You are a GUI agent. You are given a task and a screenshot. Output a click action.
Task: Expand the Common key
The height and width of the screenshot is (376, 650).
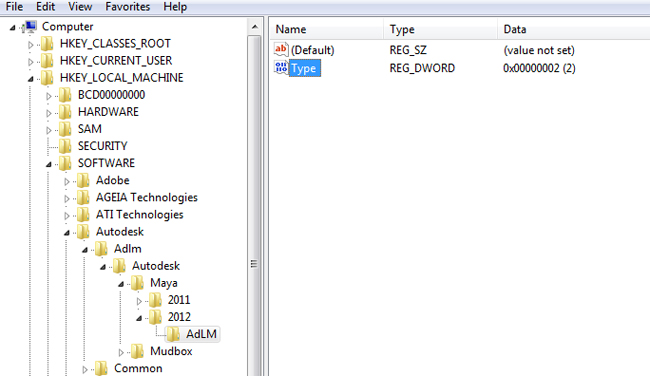(85, 369)
